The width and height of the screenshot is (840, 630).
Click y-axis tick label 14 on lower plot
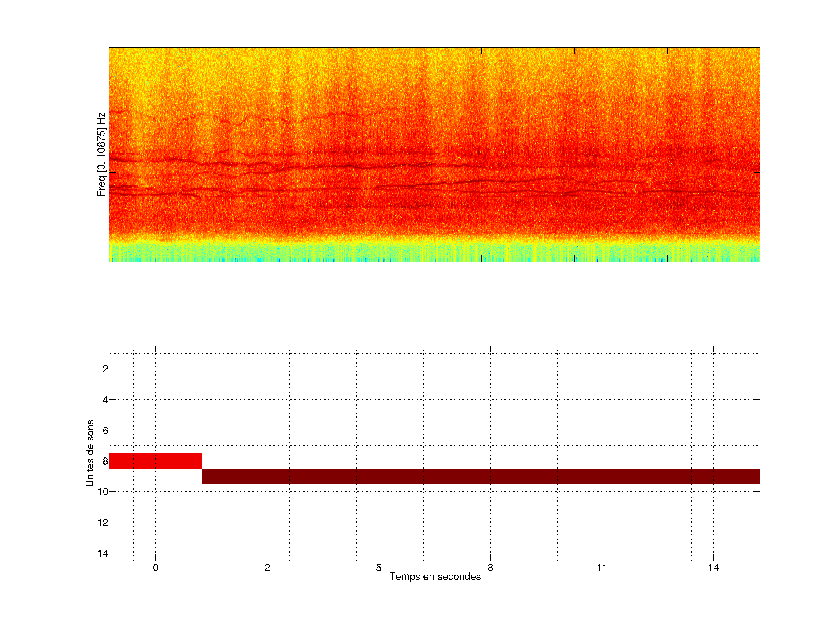point(103,553)
